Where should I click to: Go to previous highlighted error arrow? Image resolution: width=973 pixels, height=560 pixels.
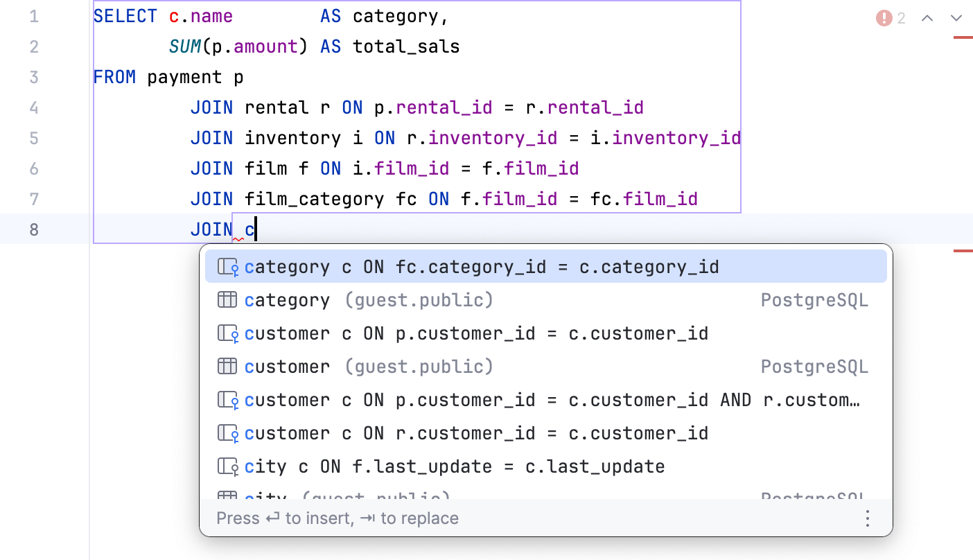[927, 18]
